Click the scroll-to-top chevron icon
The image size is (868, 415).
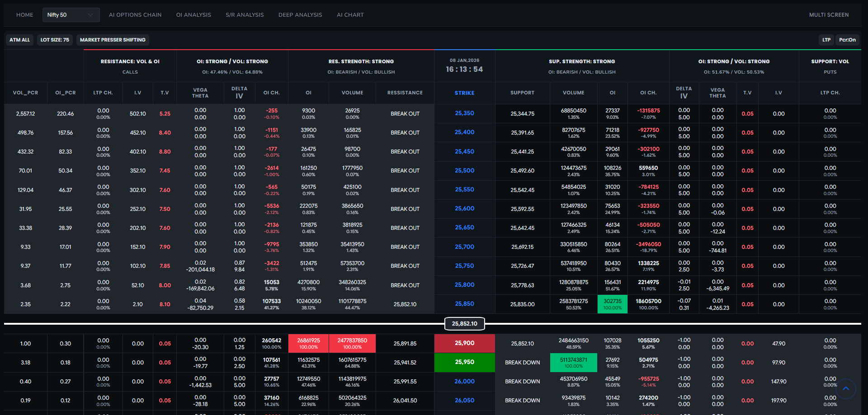click(847, 388)
